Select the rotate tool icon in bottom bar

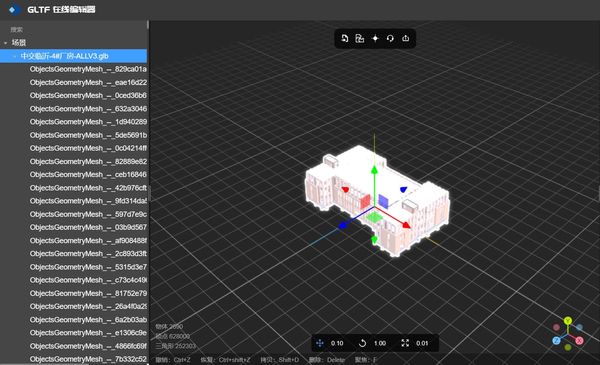[x=362, y=343]
